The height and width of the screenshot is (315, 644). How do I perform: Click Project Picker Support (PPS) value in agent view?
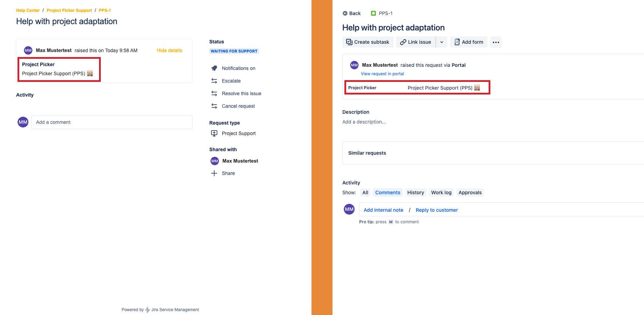444,88
